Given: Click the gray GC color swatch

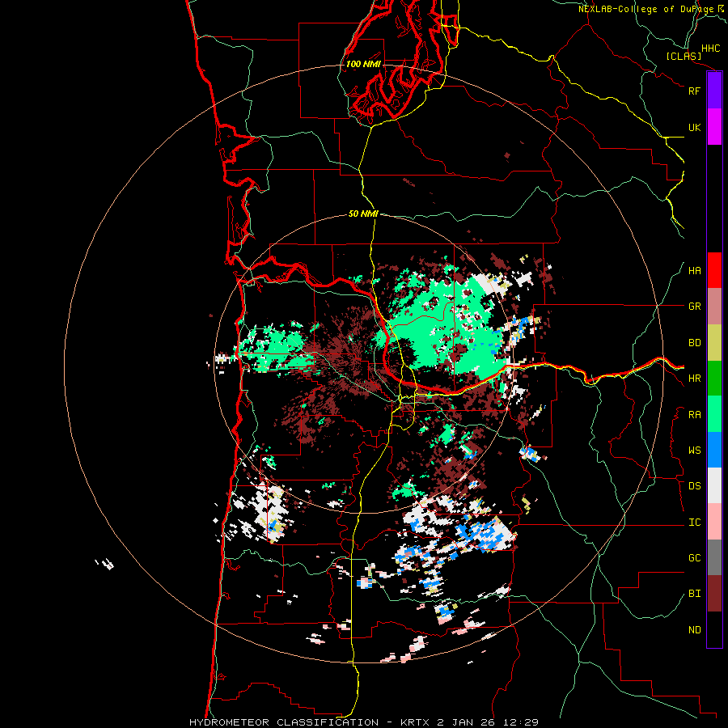Looking at the screenshot, I should point(714,557).
